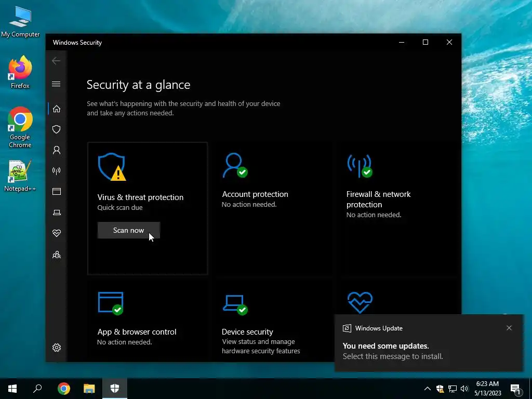
Task: Click the Device security laptop tile icon
Action: tap(235, 304)
